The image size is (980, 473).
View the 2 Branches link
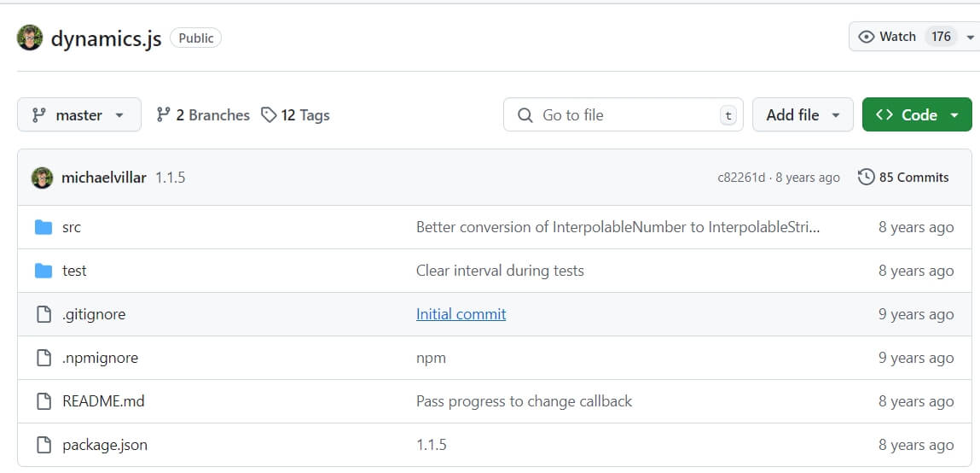(x=203, y=115)
